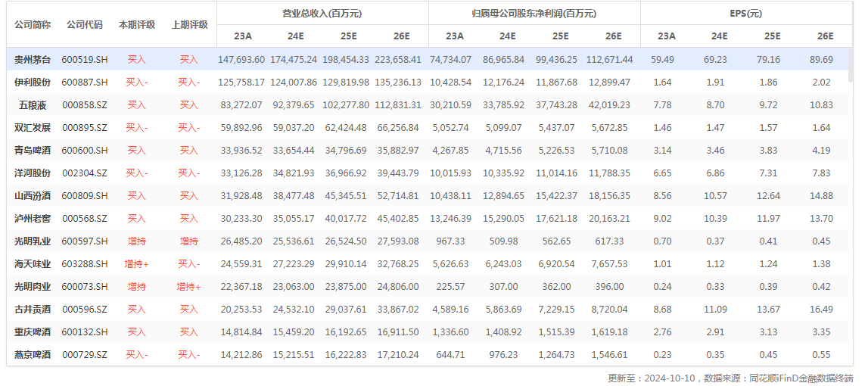
Task: Select 古井贡酒 company name
Action: coord(32,309)
